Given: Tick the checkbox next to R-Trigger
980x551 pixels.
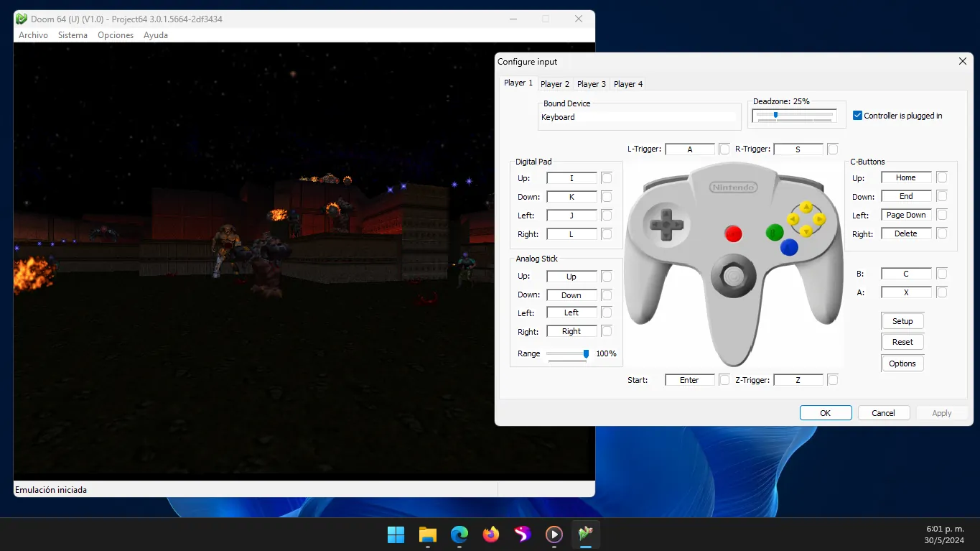Looking at the screenshot, I should point(833,149).
